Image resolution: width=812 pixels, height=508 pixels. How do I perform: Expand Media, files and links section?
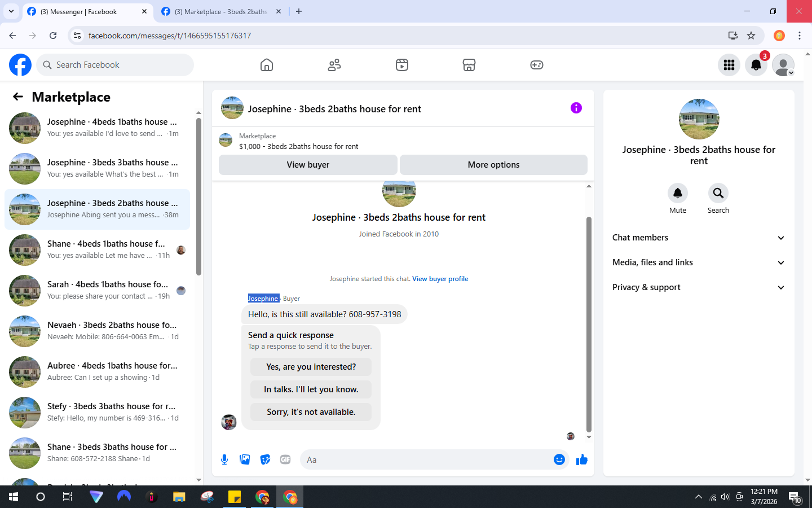pyautogui.click(x=699, y=262)
